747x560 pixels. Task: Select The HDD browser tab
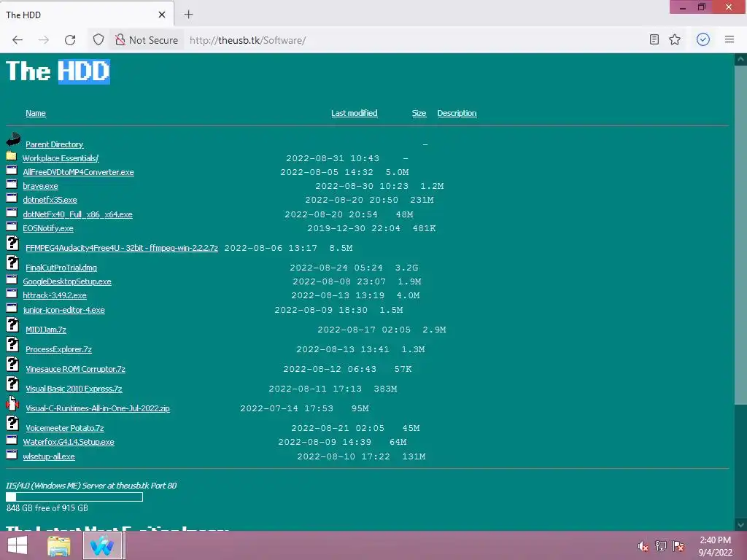coord(87,15)
